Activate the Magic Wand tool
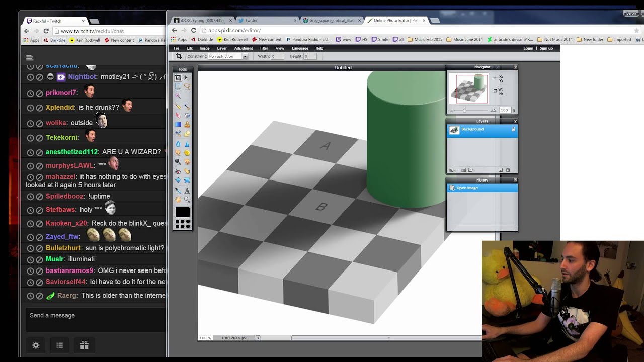 (178, 96)
